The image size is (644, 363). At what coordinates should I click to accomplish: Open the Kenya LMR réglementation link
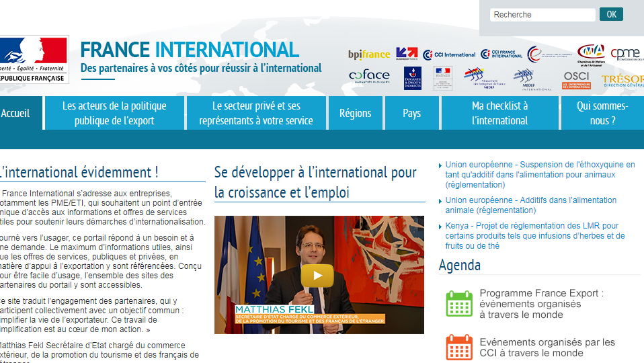click(534, 236)
